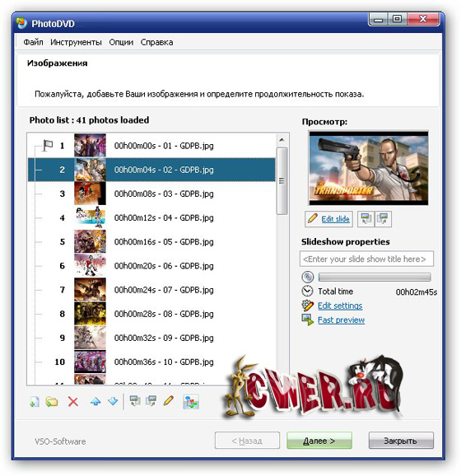Click clock icon next to Total time
461x476 pixels.
307,292
